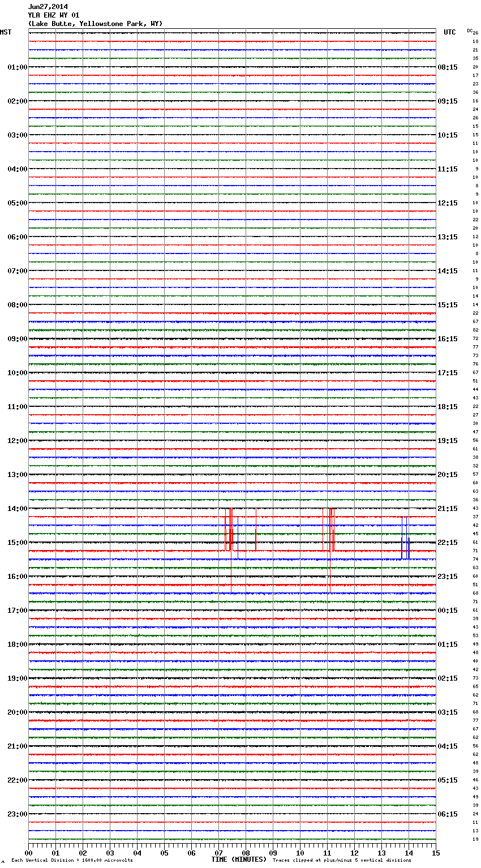481x868 pixels.
Task: Pick the 05:00 MST time label
Action: coord(17,203)
